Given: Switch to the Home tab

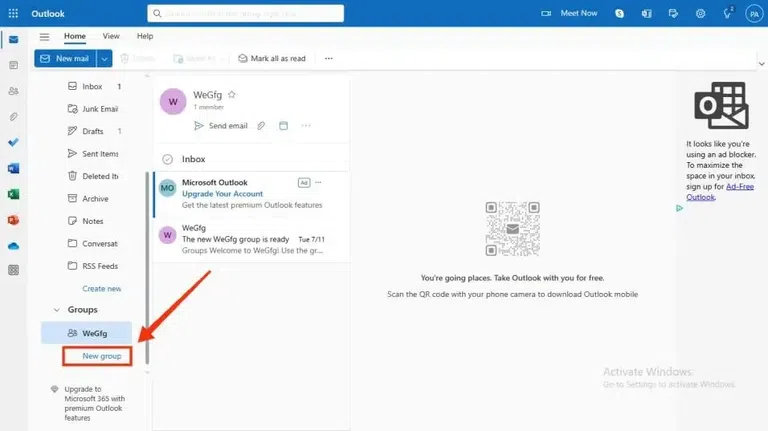Looking at the screenshot, I should 74,36.
